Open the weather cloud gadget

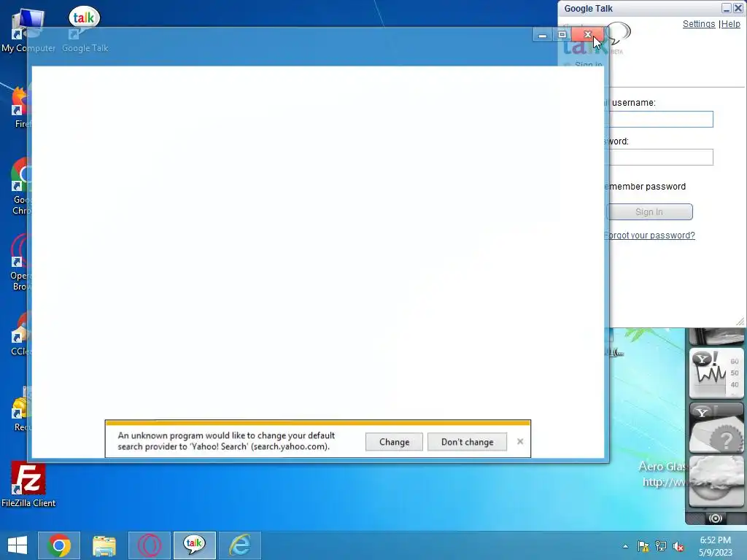coord(716,481)
